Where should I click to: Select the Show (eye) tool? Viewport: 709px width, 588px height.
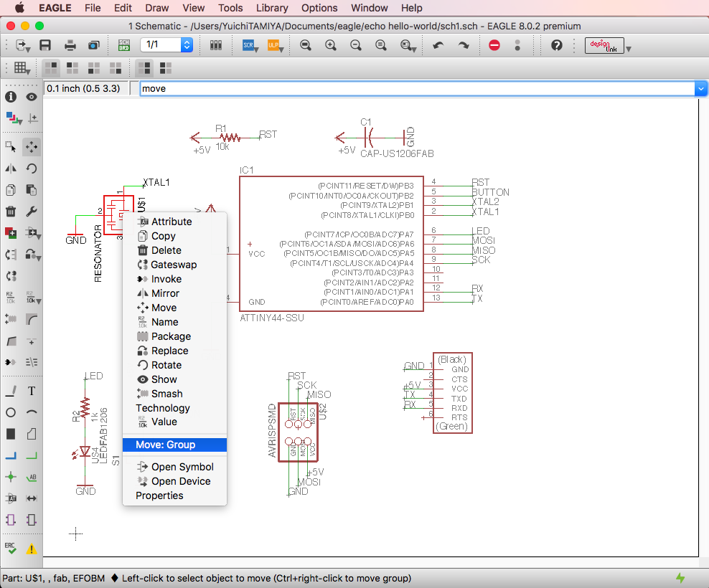point(31,97)
